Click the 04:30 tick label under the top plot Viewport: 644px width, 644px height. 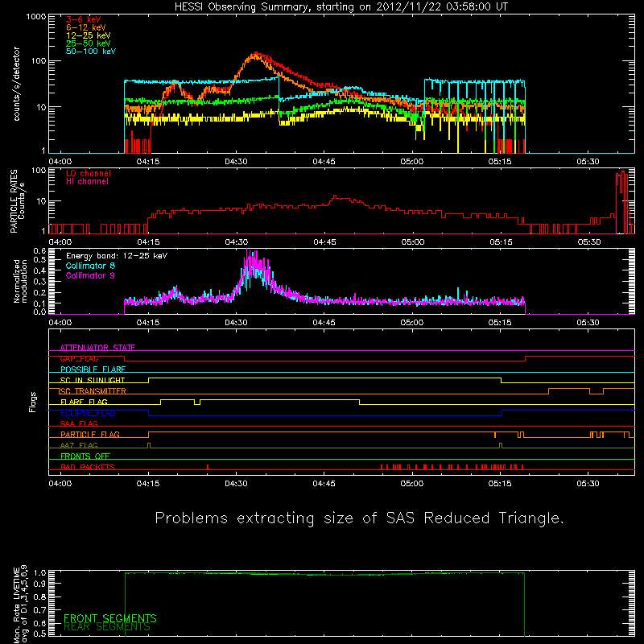236,162
